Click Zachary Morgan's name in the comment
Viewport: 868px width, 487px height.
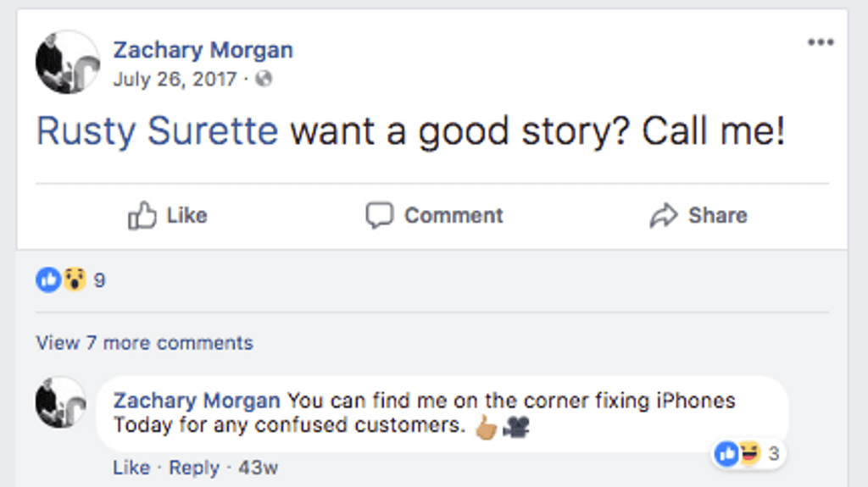click(197, 401)
